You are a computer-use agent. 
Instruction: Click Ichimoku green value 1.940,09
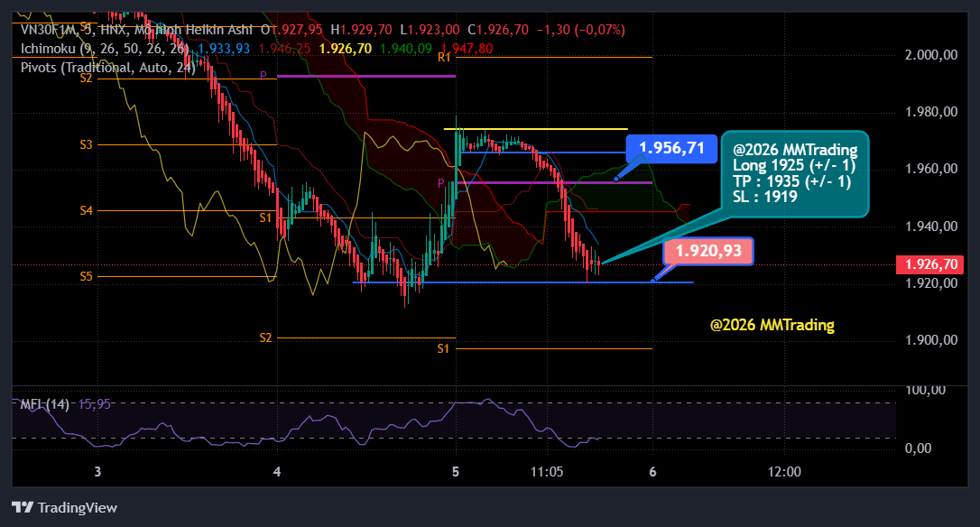point(405,48)
